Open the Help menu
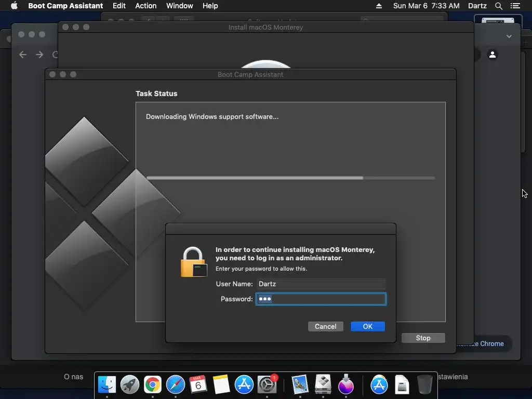Screen dimensions: 532x399 coord(210,6)
